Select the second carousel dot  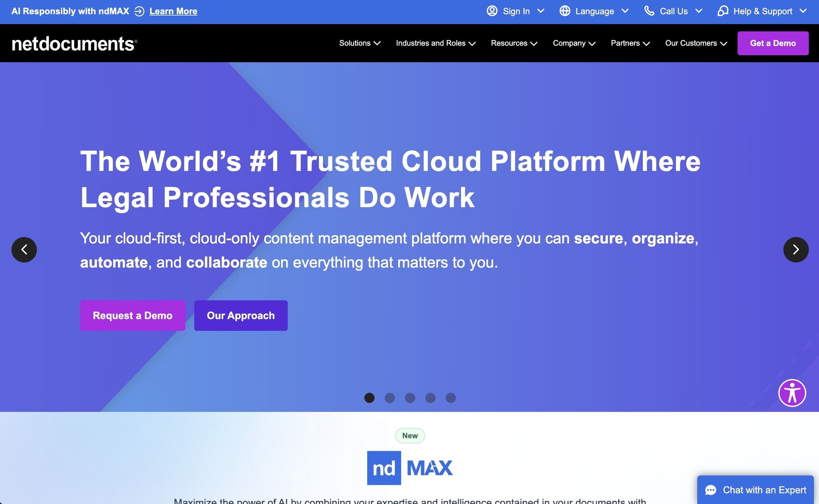(x=389, y=398)
